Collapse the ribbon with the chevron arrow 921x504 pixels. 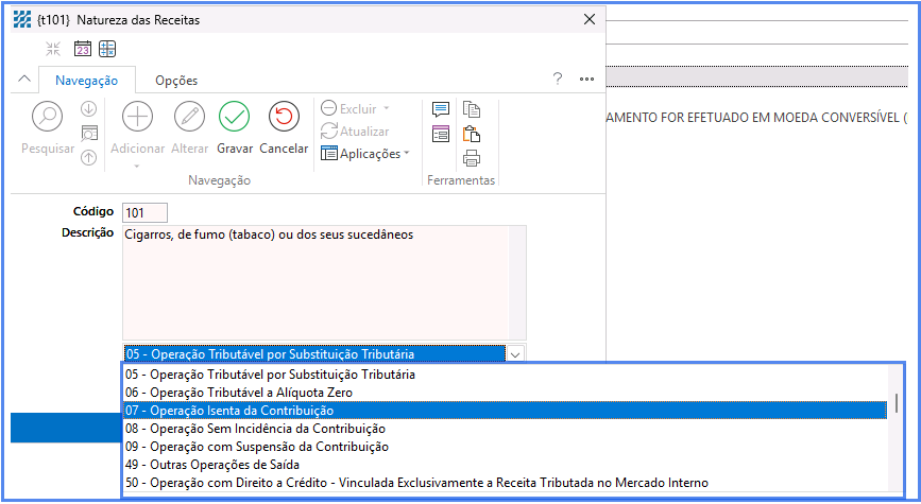(x=24, y=80)
